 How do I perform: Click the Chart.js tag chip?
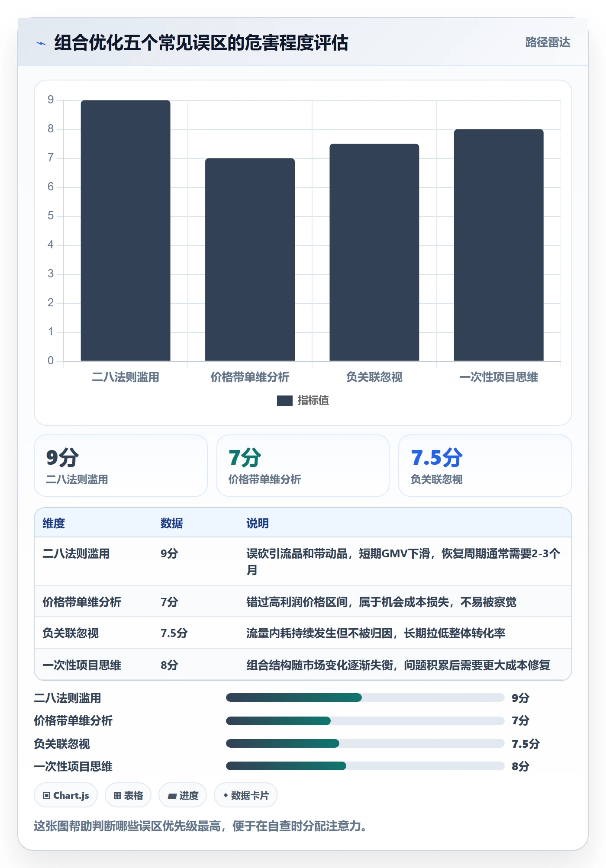[x=66, y=795]
